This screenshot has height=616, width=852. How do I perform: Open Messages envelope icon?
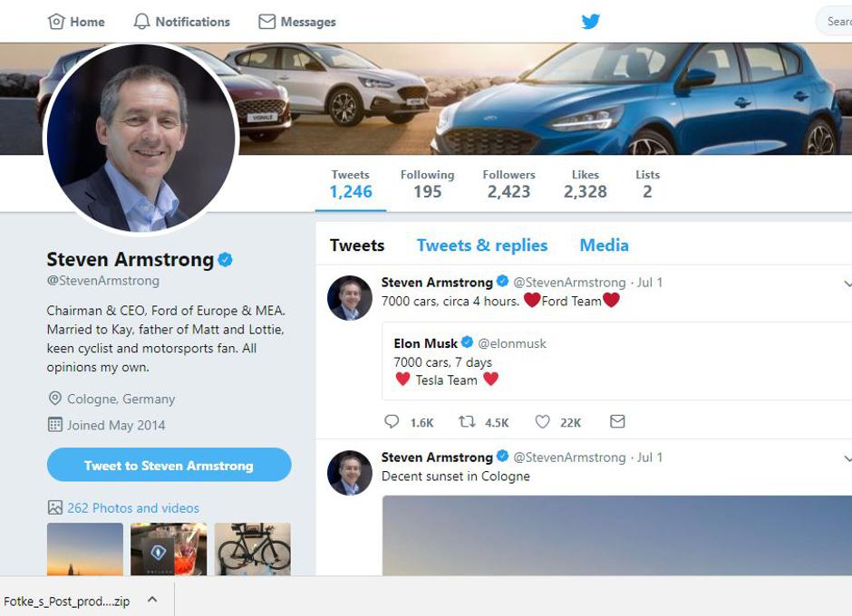[266, 22]
